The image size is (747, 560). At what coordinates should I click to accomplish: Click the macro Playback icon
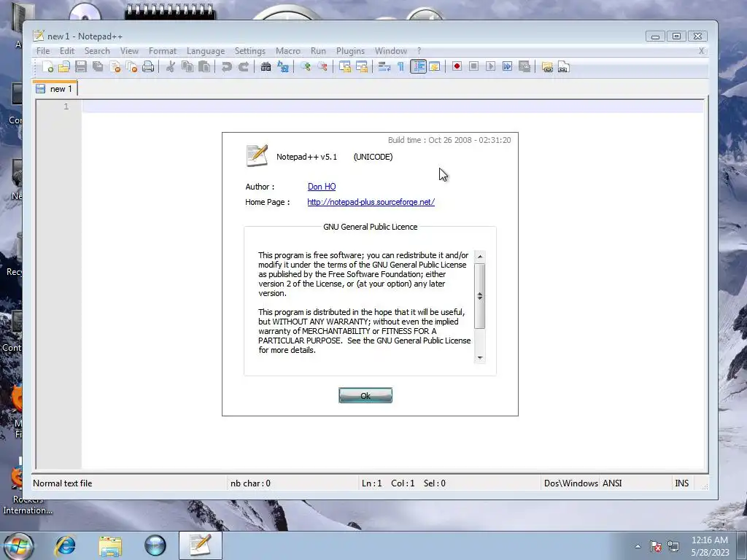(x=490, y=66)
